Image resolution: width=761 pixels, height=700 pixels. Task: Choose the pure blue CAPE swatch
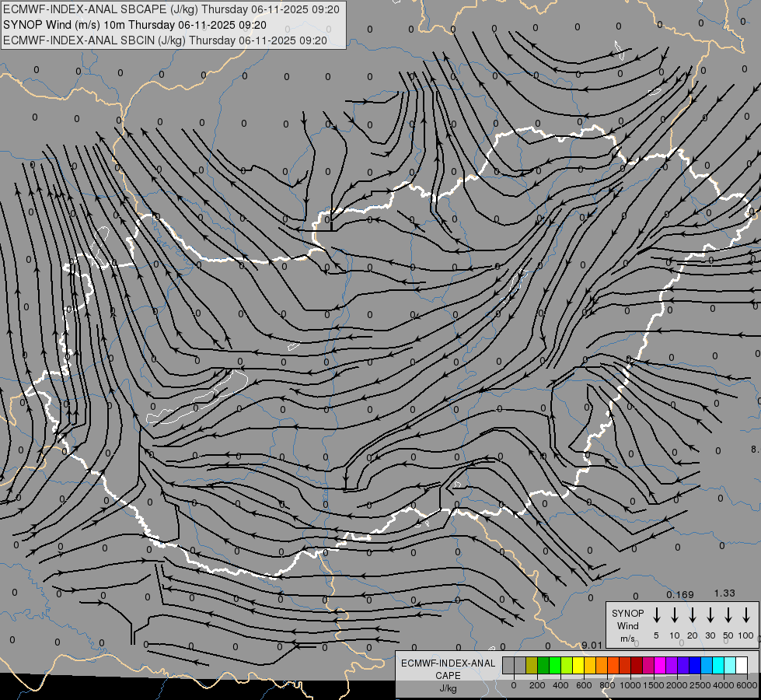click(x=696, y=665)
